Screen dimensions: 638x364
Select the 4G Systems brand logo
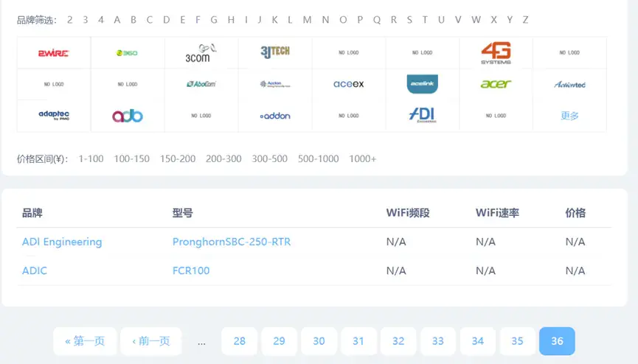[x=496, y=53]
